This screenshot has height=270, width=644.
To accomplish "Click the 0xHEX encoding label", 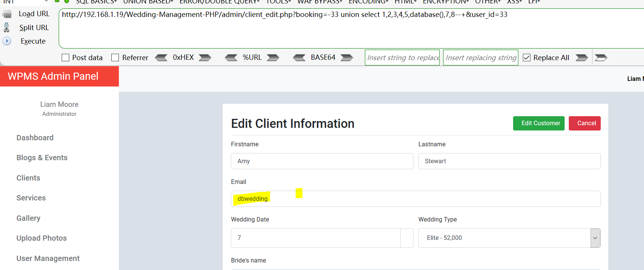I will [183, 58].
